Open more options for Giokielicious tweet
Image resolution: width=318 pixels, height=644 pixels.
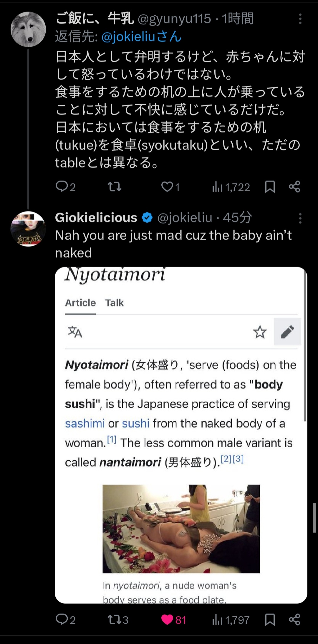pyautogui.click(x=300, y=218)
